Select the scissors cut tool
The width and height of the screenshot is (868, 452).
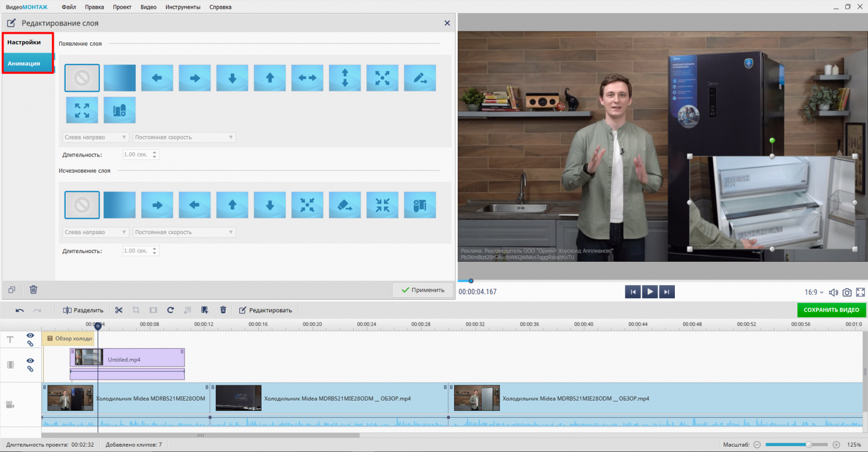tap(119, 310)
